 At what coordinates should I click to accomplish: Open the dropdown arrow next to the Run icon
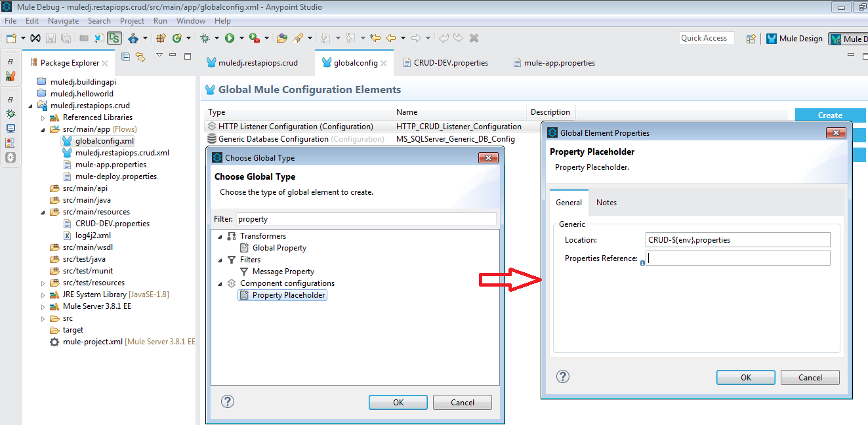(240, 37)
